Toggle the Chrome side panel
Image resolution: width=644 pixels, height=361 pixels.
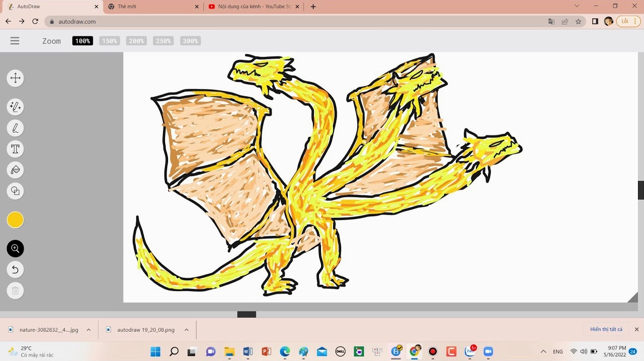pos(595,22)
